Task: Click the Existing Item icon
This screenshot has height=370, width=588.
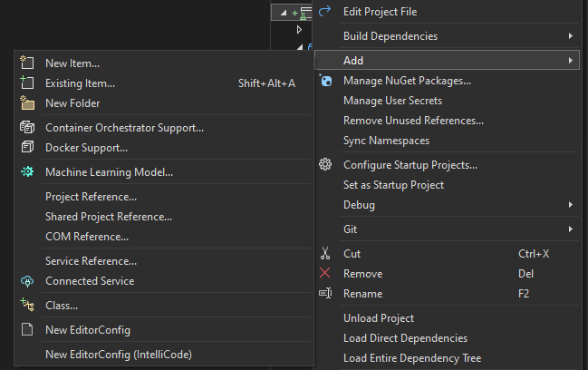Action: pos(26,83)
